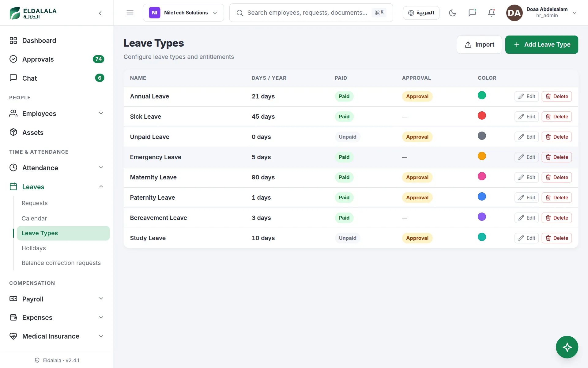588x368 pixels.
Task: Edit the Bereavement Leave row
Action: tap(526, 218)
